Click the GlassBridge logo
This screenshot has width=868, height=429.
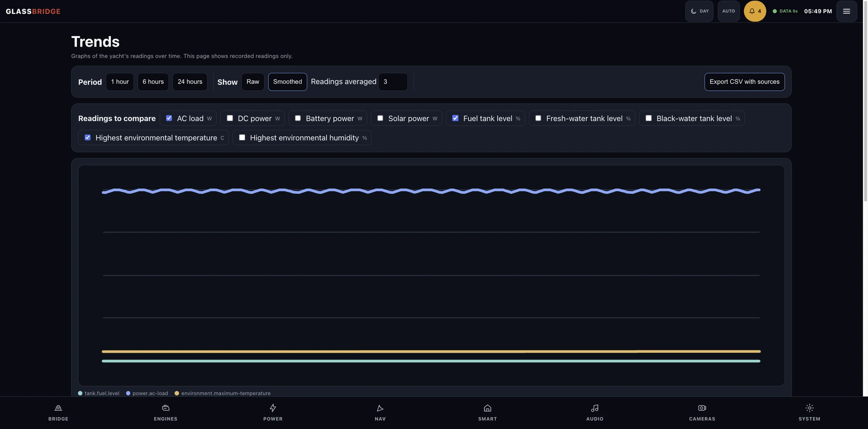tap(33, 11)
